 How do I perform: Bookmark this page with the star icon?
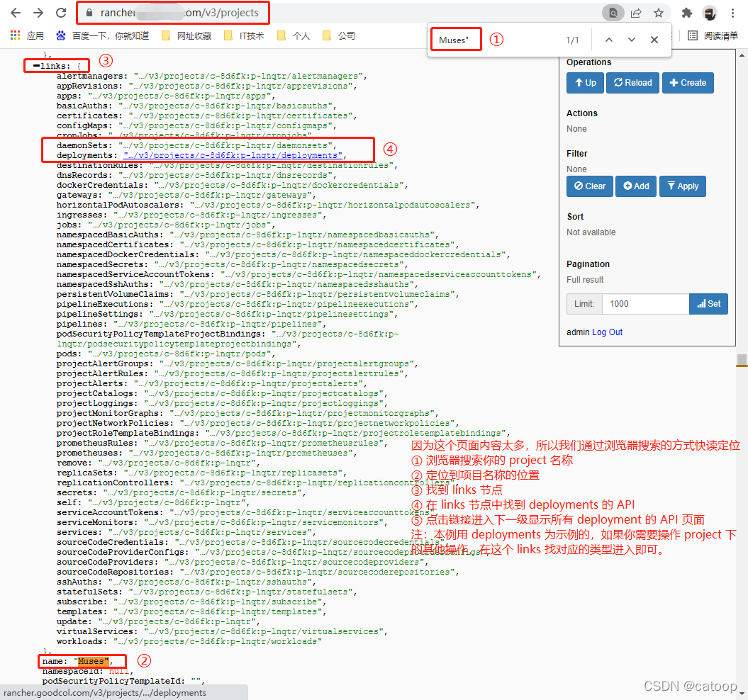[659, 13]
